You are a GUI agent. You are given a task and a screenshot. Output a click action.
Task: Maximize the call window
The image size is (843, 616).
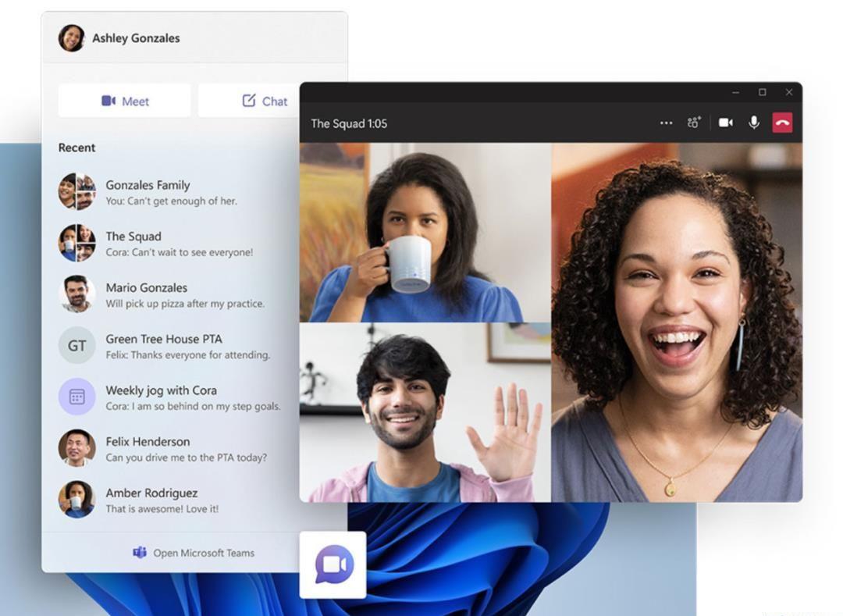763,92
